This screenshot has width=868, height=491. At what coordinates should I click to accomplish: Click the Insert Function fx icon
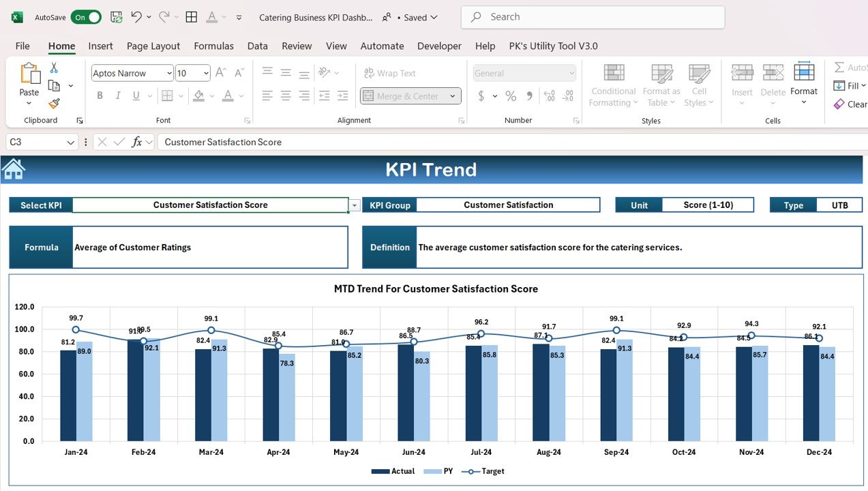click(137, 142)
